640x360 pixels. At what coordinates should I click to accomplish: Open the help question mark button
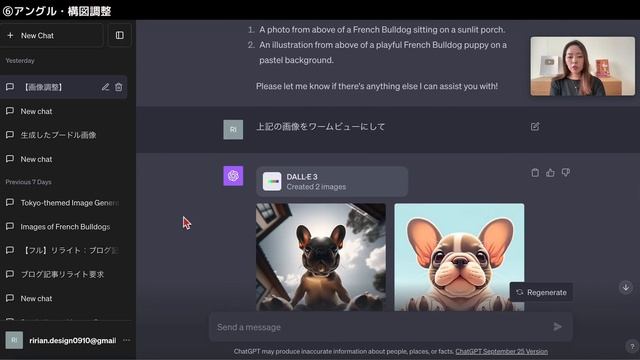click(x=632, y=346)
